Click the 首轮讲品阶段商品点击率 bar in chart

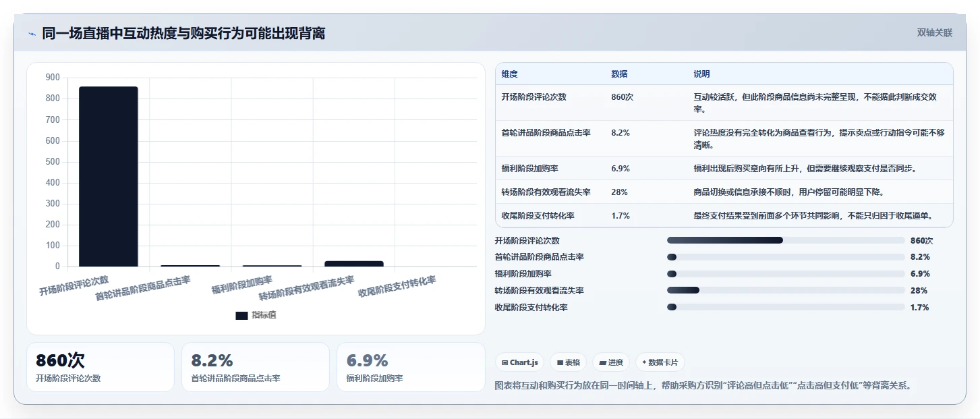(190, 266)
